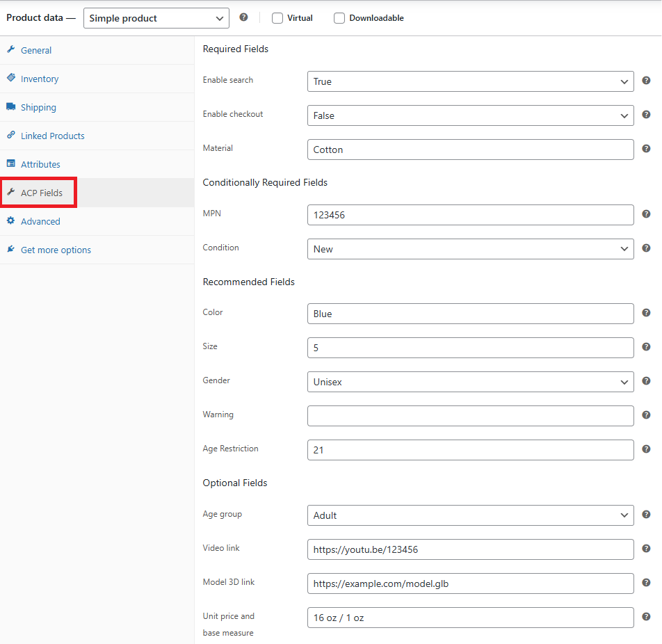Check the Downloadable option
Viewport: 662px width, 644px height.
point(339,17)
